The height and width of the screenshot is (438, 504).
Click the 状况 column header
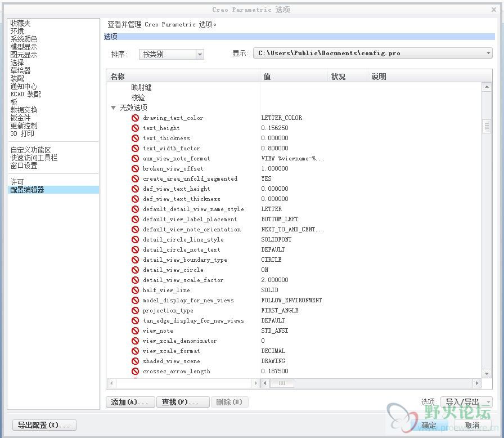[348, 77]
